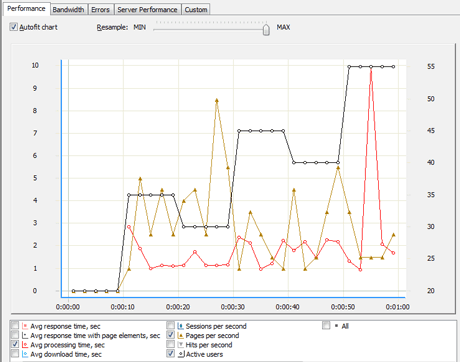Uncheck the Avg processing time checkbox
The image size is (460, 362).
point(15,344)
